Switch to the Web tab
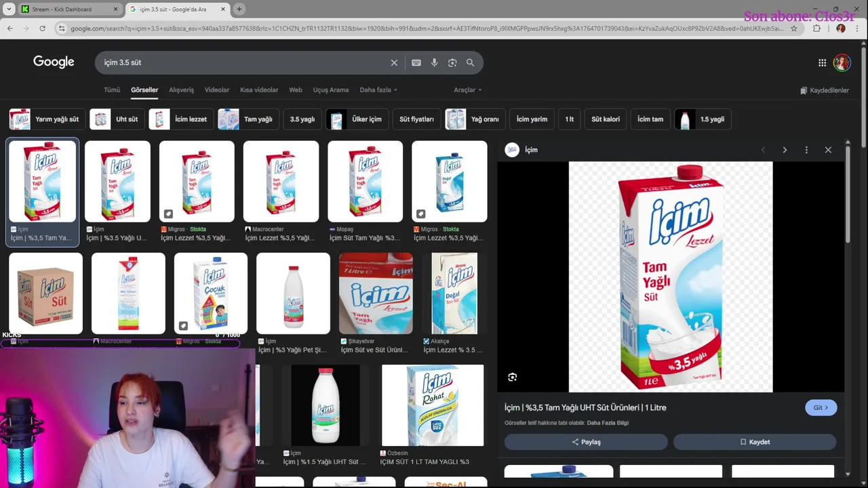This screenshot has height=488, width=868. pyautogui.click(x=296, y=90)
